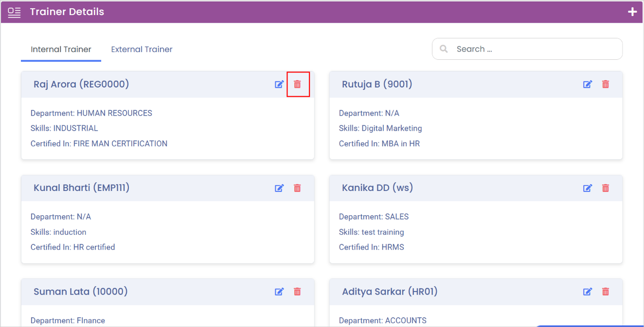Screen dimensions: 644x327
Task: Edit Suman Lata trainer card
Action: (x=279, y=292)
